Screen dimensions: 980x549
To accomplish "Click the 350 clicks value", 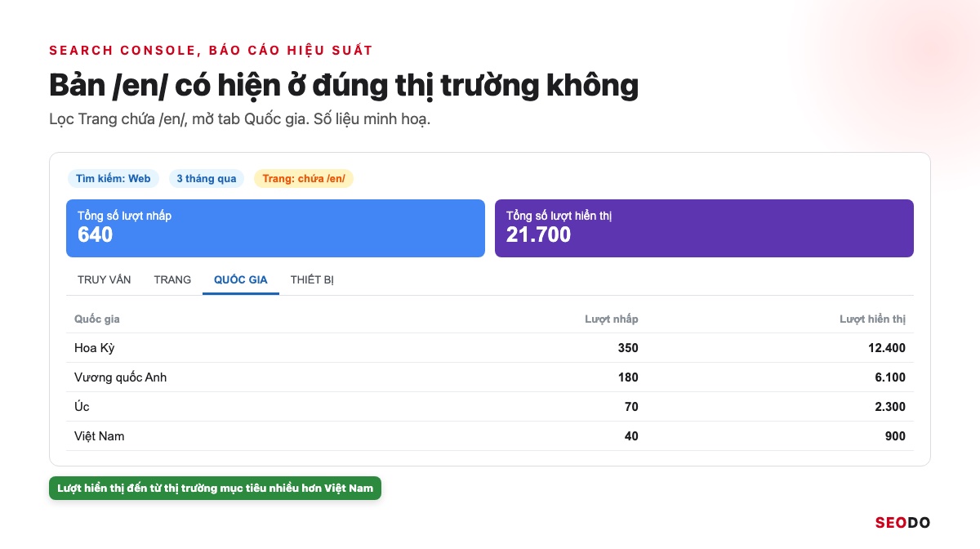I will (628, 348).
